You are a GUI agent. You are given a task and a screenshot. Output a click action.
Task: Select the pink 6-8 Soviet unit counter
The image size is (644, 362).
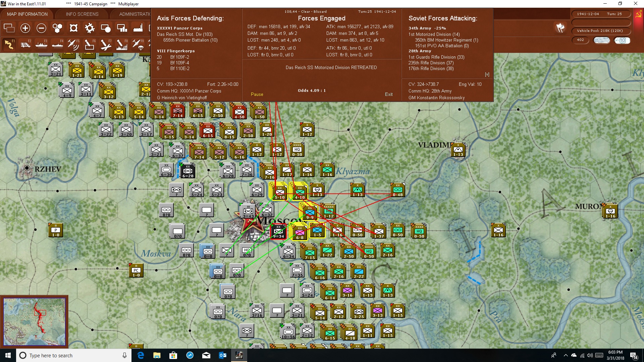tap(300, 232)
